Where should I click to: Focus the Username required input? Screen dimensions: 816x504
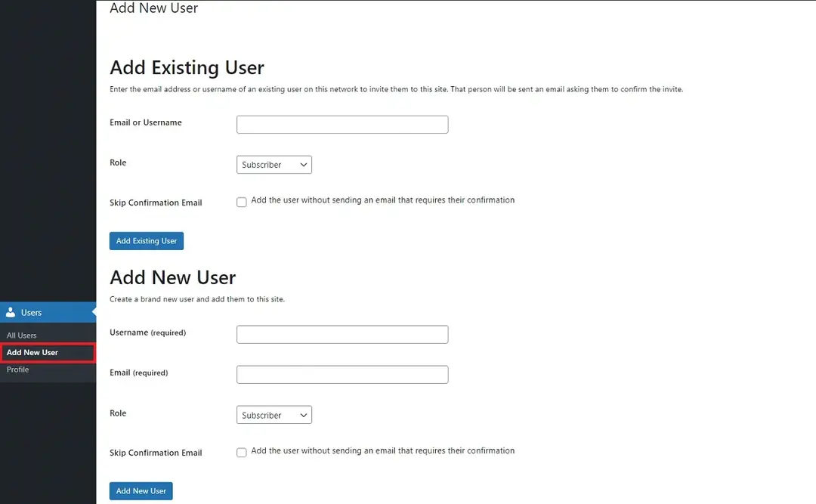342,334
